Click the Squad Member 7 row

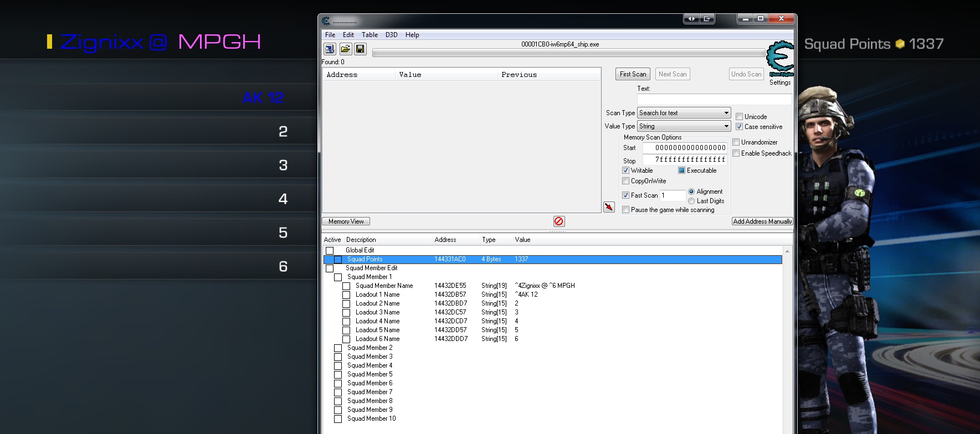(x=370, y=392)
